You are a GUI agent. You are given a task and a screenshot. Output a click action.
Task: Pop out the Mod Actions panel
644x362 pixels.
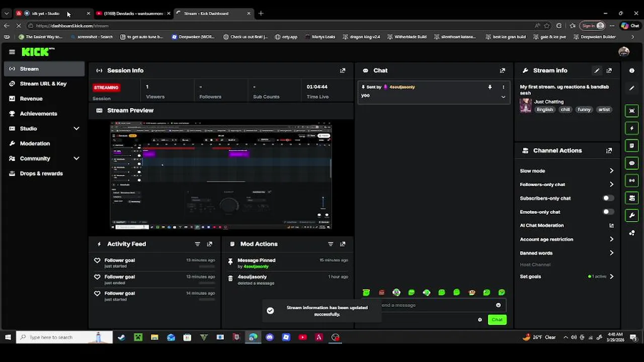point(343,244)
